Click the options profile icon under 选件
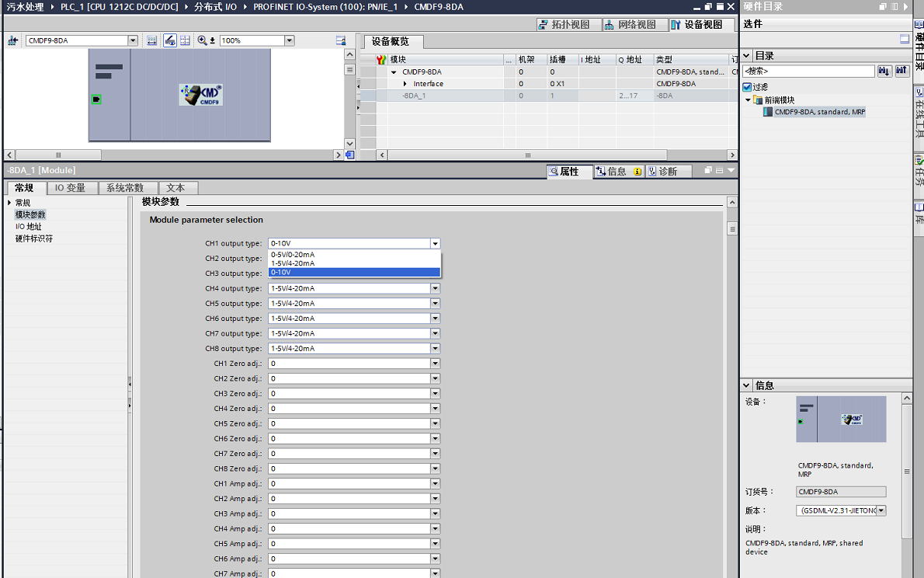Image resolution: width=924 pixels, height=578 pixels. click(905, 39)
